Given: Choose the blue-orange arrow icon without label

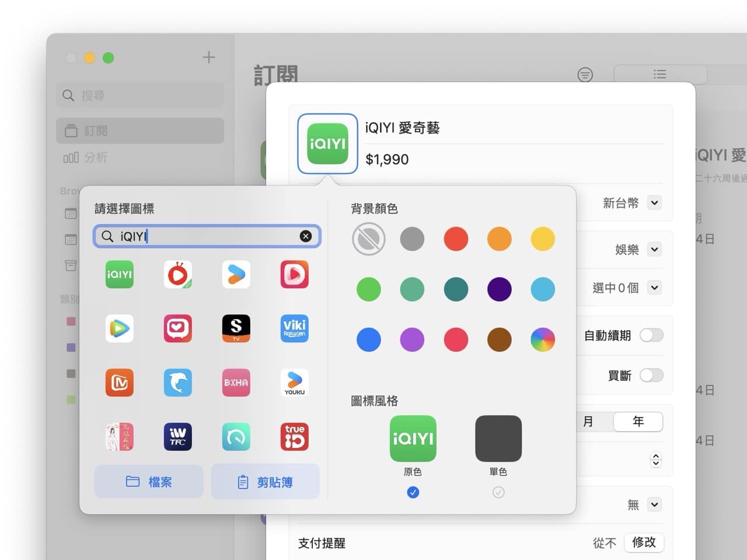Looking at the screenshot, I should click(236, 274).
